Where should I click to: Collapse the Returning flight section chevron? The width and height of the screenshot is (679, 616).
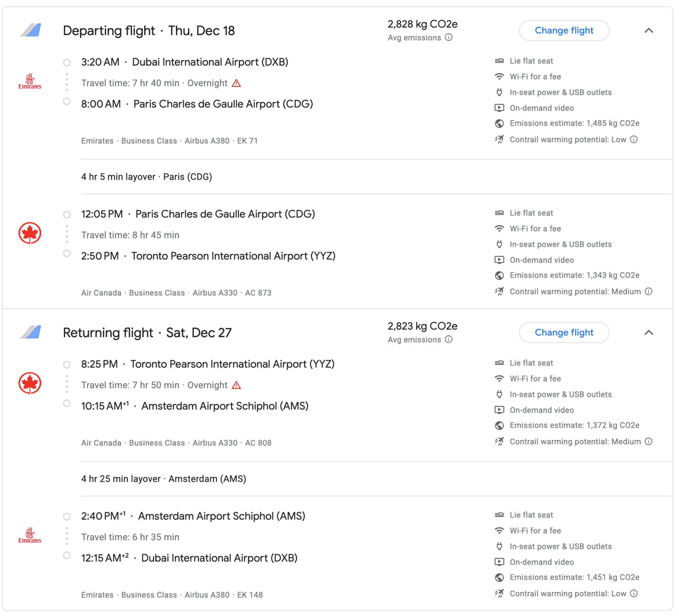pos(649,333)
